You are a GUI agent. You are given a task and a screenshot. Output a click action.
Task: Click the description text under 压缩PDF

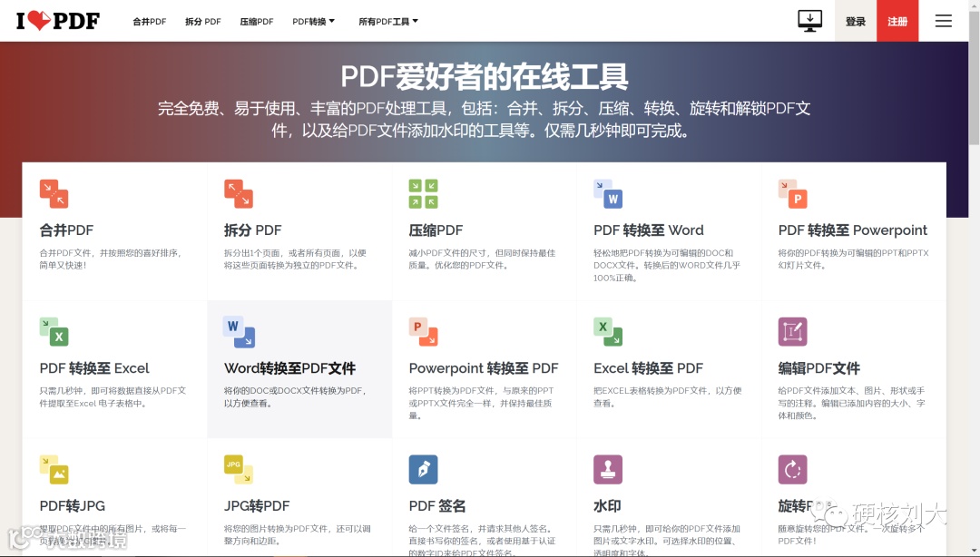(482, 259)
